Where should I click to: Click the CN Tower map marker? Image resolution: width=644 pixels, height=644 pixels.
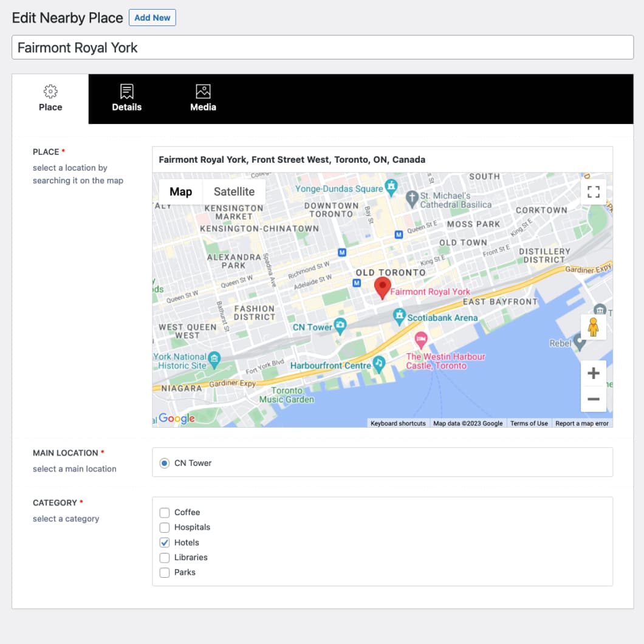tap(340, 326)
